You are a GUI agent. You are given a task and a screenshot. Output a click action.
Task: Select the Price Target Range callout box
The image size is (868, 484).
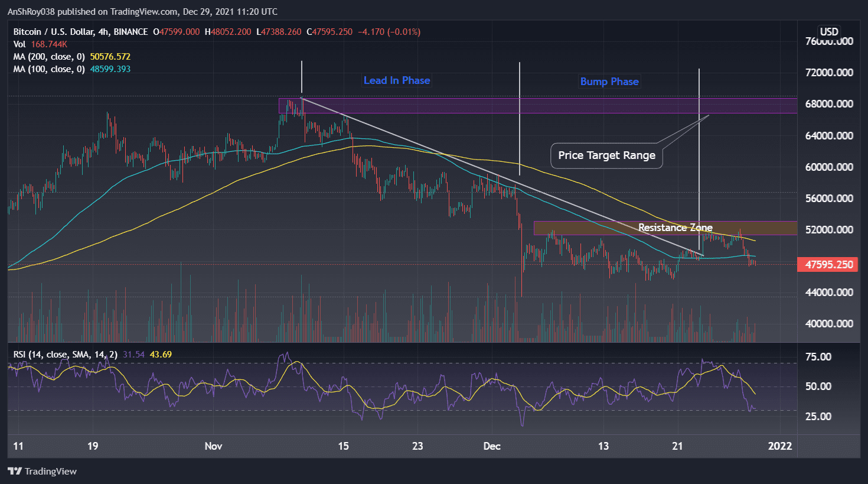[x=606, y=155]
